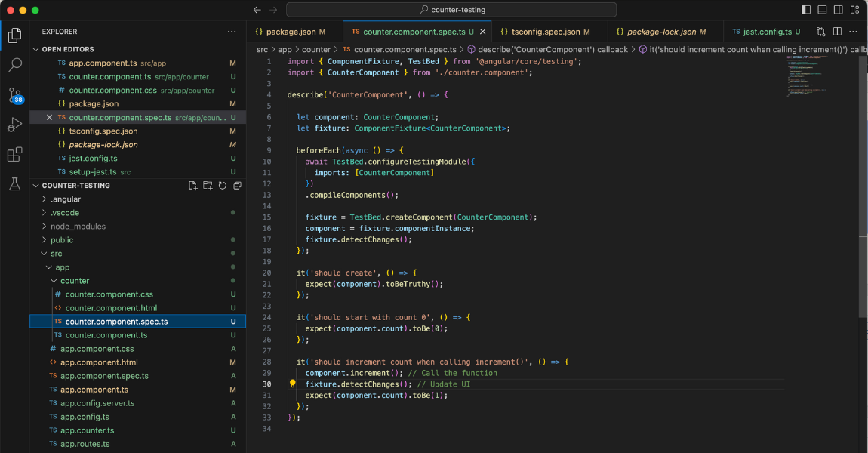Open the Run and Debug view
This screenshot has height=453, width=868.
pos(14,125)
